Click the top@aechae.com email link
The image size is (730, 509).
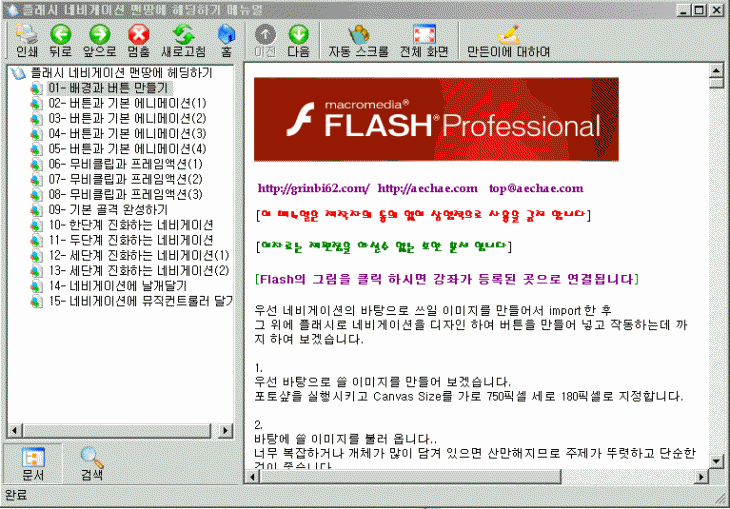(x=536, y=188)
